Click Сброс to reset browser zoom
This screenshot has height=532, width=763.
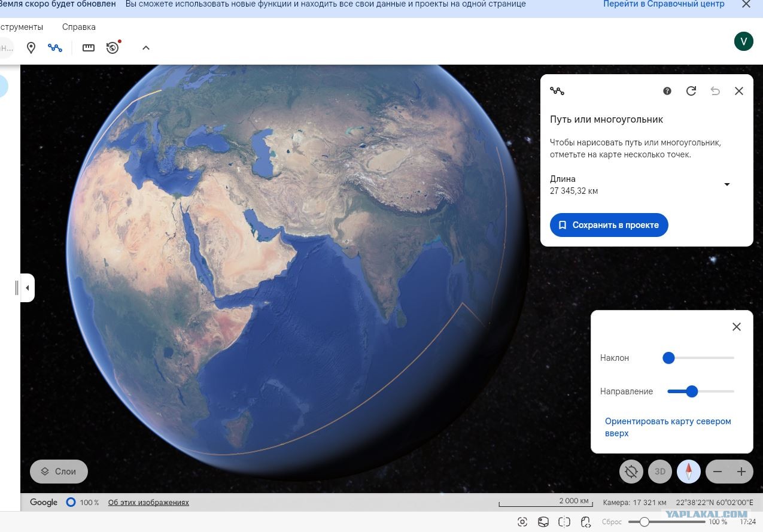pyautogui.click(x=612, y=522)
